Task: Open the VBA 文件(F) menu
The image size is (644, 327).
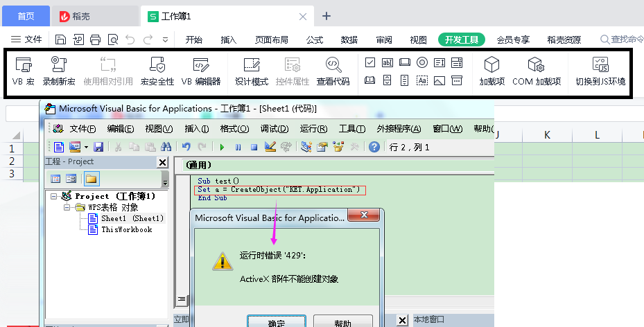Action: click(82, 129)
